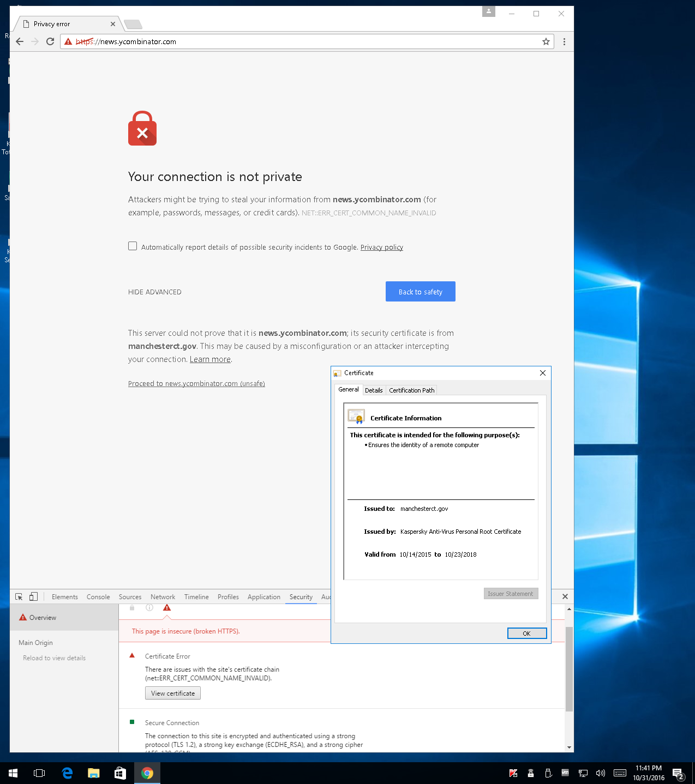The height and width of the screenshot is (784, 695).
Task: Open the Learn more link
Action: click(210, 359)
